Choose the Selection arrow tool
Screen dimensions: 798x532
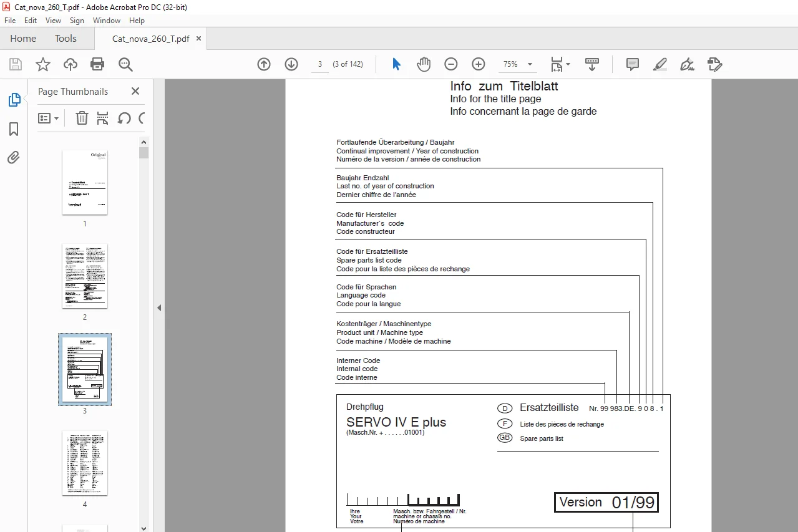click(396, 64)
